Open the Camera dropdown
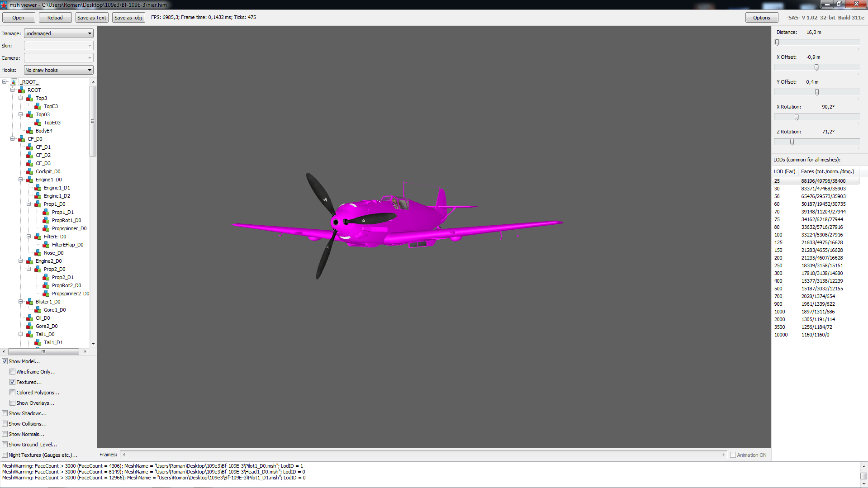 [58, 58]
